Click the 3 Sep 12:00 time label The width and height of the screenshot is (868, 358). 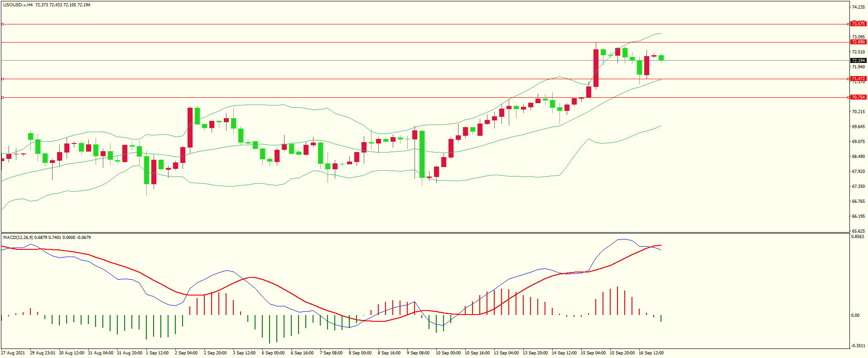pos(244,353)
